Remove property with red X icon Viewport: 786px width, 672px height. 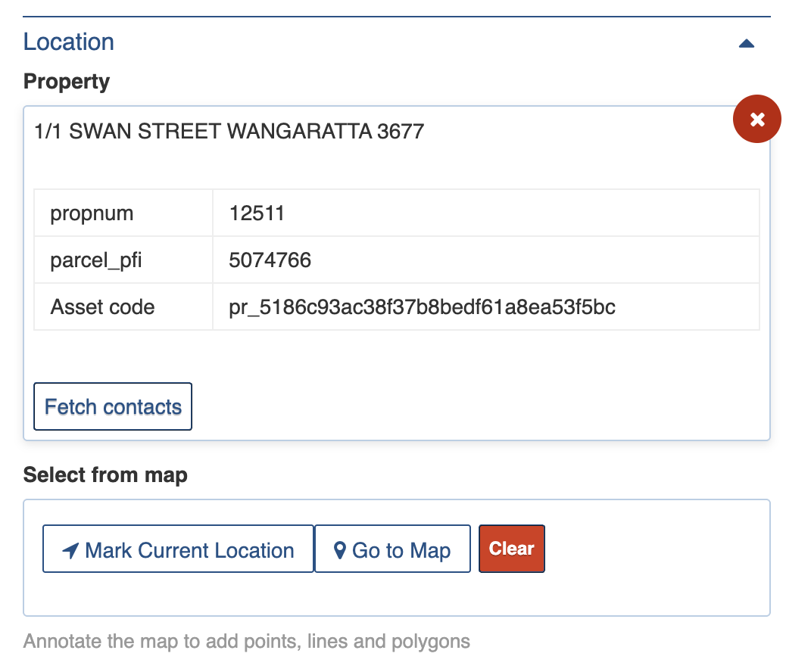coord(756,119)
